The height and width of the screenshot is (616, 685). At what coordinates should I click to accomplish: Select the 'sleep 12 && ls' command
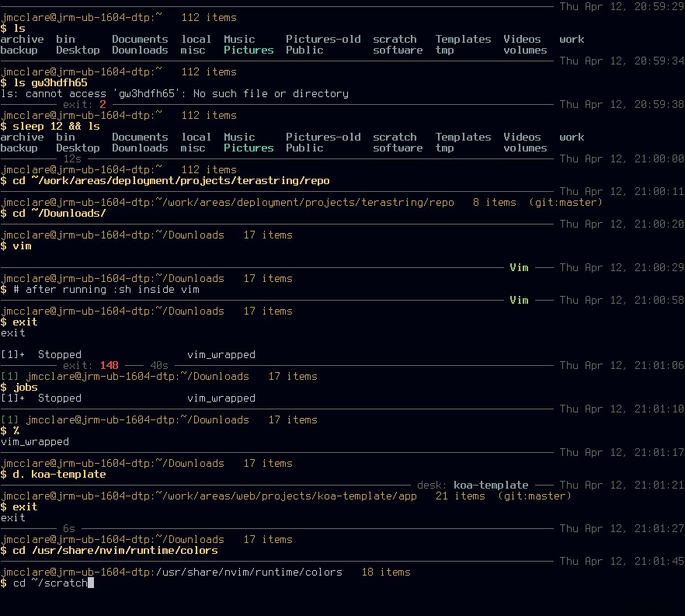[57, 127]
